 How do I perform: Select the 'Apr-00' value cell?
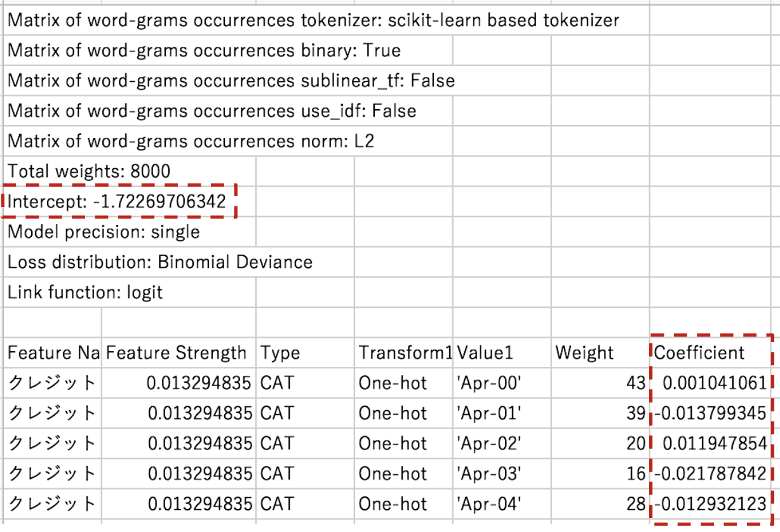(502, 383)
